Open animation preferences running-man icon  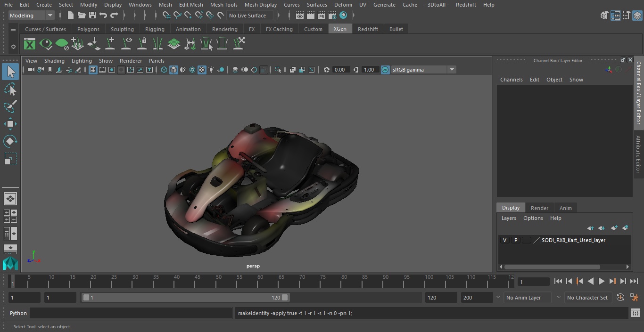(634, 298)
